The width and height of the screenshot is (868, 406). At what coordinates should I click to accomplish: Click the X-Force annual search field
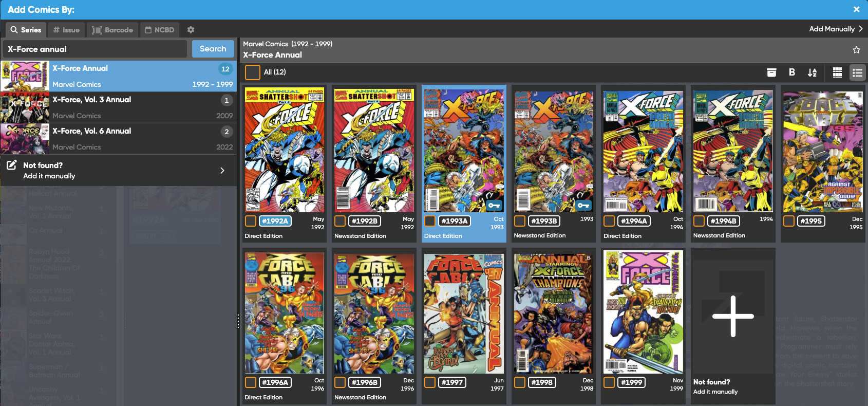point(95,49)
